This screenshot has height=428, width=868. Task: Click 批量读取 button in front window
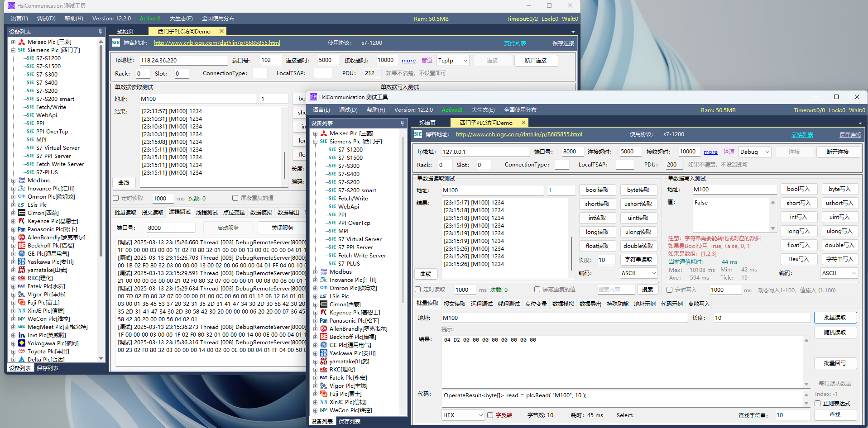pyautogui.click(x=835, y=318)
